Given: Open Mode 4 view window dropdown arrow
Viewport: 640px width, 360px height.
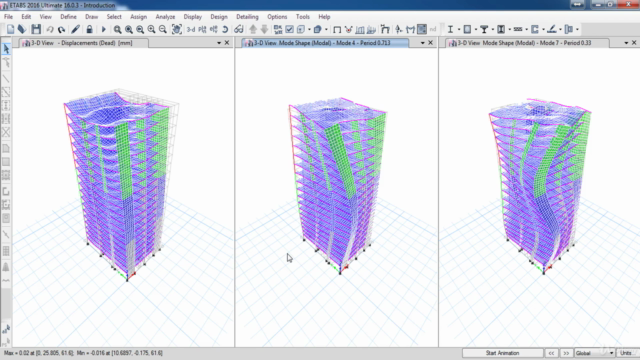Looking at the screenshot, I should [422, 43].
